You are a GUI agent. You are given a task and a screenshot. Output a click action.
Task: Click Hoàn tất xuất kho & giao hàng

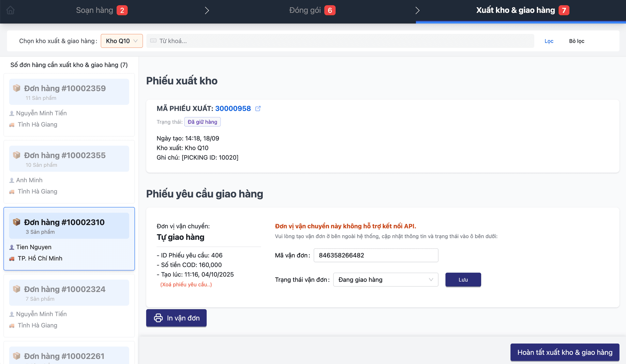565,352
